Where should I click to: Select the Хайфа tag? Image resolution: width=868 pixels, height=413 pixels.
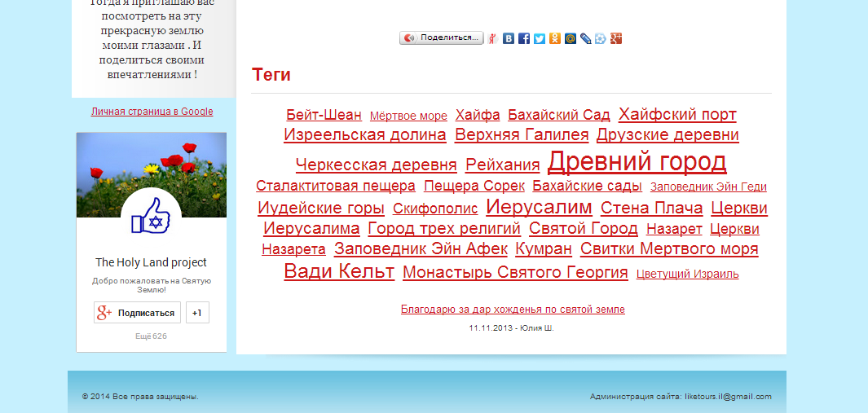[478, 115]
